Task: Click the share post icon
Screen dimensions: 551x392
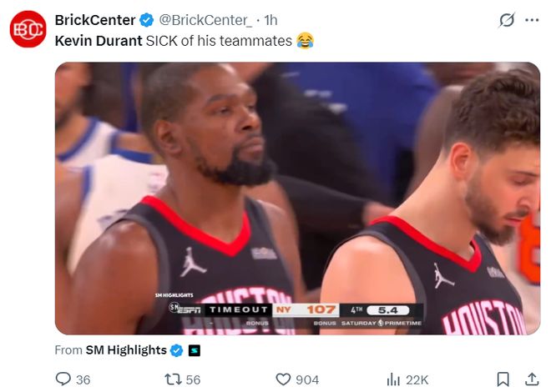Action: (x=531, y=379)
